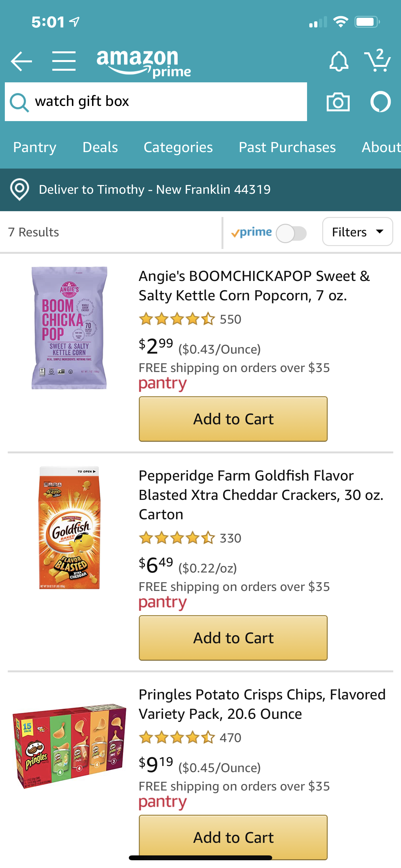Screen dimensions: 401x868
Task: Tap the Amazon Prime logo
Action: (144, 63)
